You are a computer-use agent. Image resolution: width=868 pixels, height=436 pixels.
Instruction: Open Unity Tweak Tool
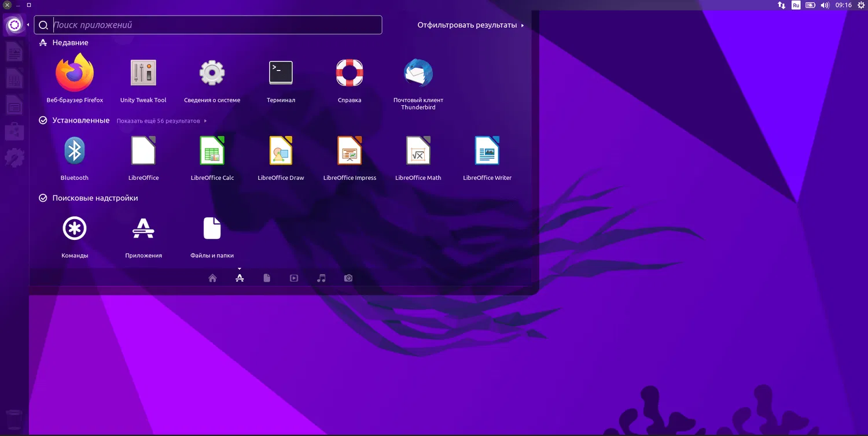(144, 73)
